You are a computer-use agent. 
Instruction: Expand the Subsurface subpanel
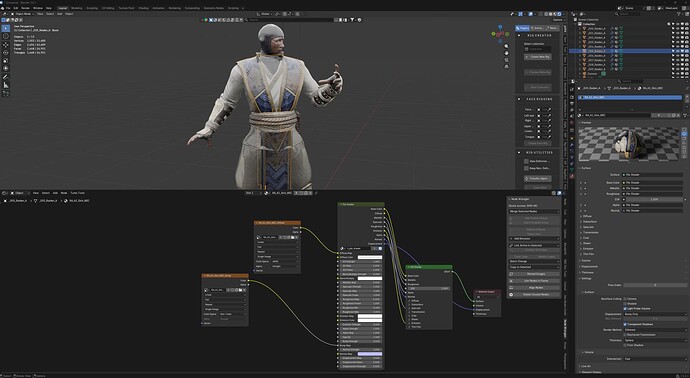[589, 222]
